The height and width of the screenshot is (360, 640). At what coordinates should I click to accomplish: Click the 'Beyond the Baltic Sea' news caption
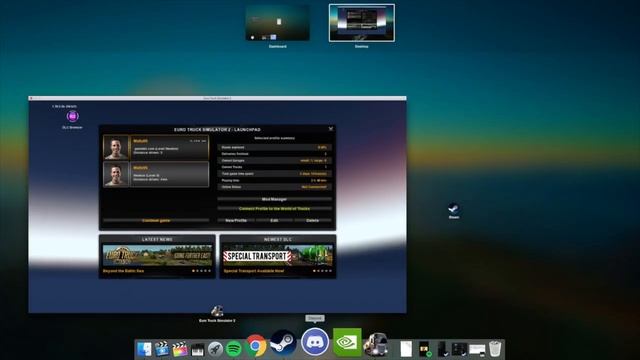pyautogui.click(x=123, y=271)
